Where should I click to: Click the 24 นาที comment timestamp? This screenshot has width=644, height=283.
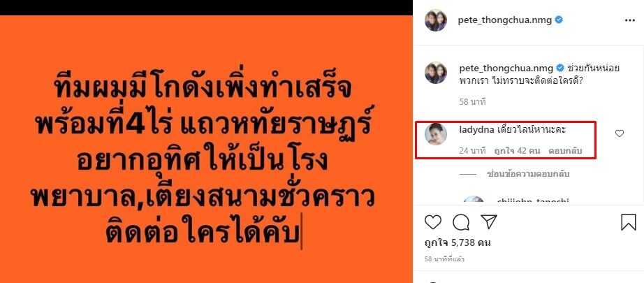click(x=472, y=151)
